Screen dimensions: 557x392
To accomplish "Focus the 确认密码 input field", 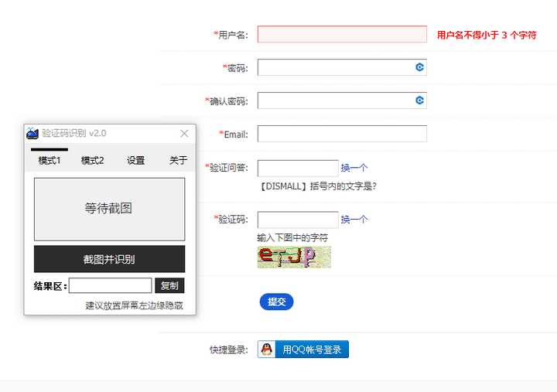I will coord(342,101).
